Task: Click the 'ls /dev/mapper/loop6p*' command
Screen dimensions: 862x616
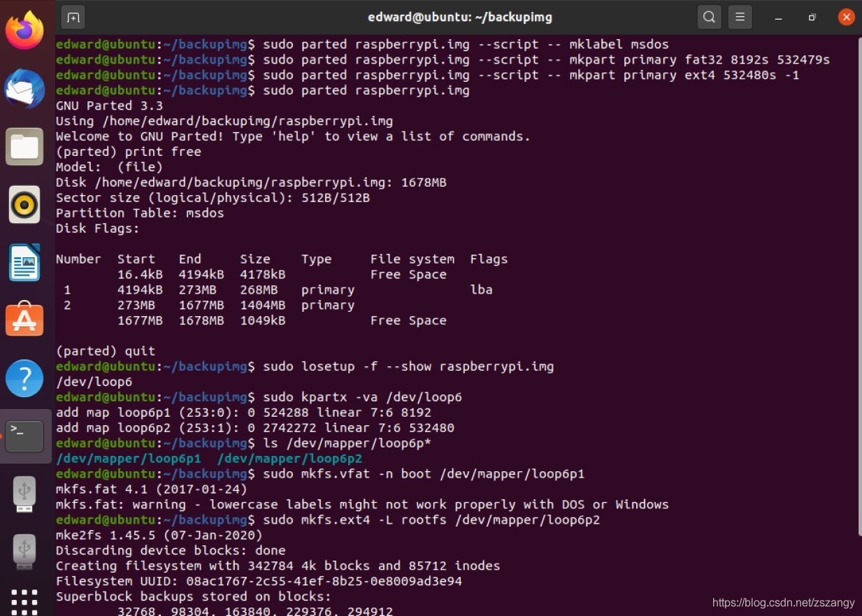Action: [347, 443]
